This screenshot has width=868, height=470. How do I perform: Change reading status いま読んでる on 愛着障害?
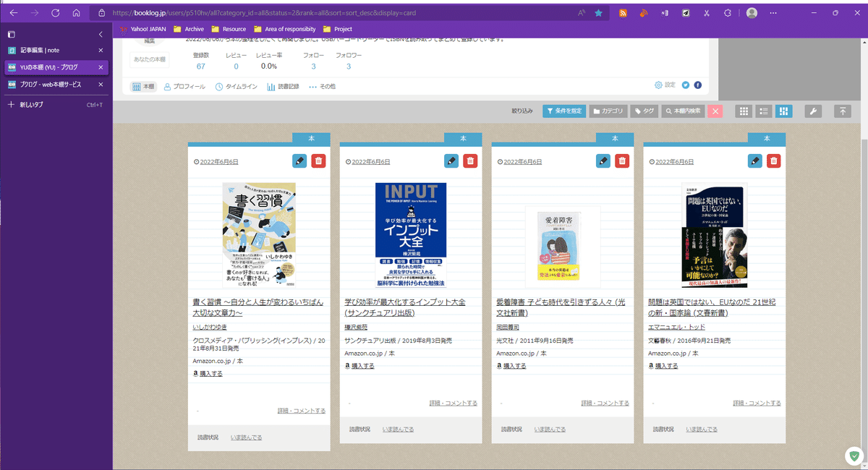(550, 430)
